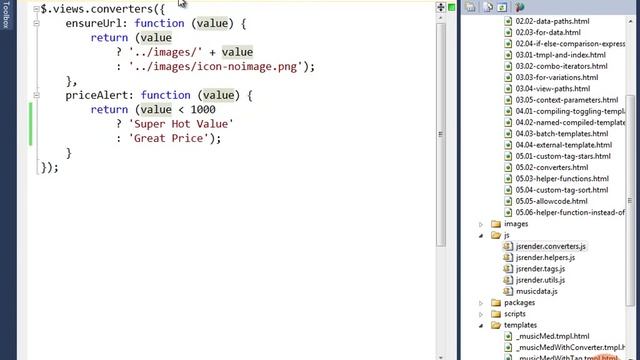
Task: Click the priceAlert property name
Action: tap(96, 95)
